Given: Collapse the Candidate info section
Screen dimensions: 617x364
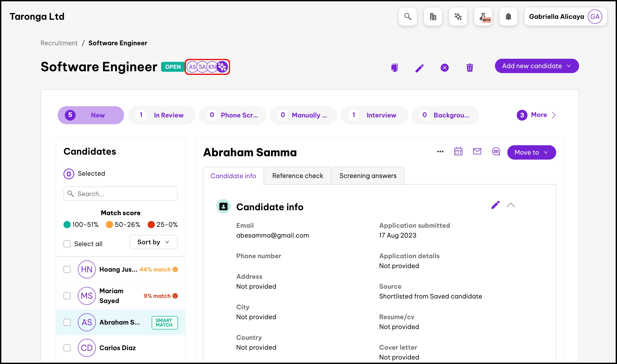Looking at the screenshot, I should coord(511,205).
